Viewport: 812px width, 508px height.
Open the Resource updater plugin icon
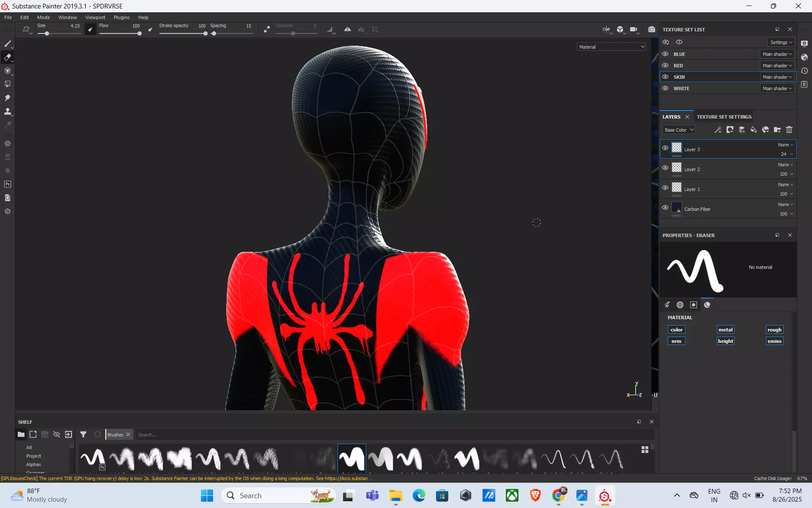tap(8, 198)
